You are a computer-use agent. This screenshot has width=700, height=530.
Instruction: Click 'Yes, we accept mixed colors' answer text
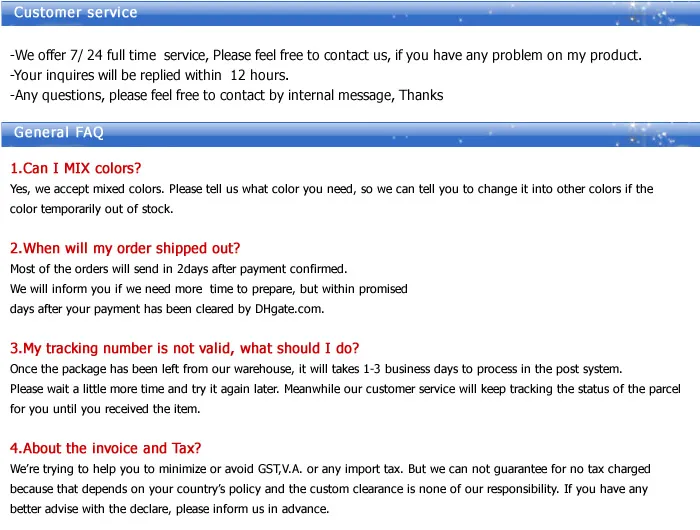coord(331,189)
